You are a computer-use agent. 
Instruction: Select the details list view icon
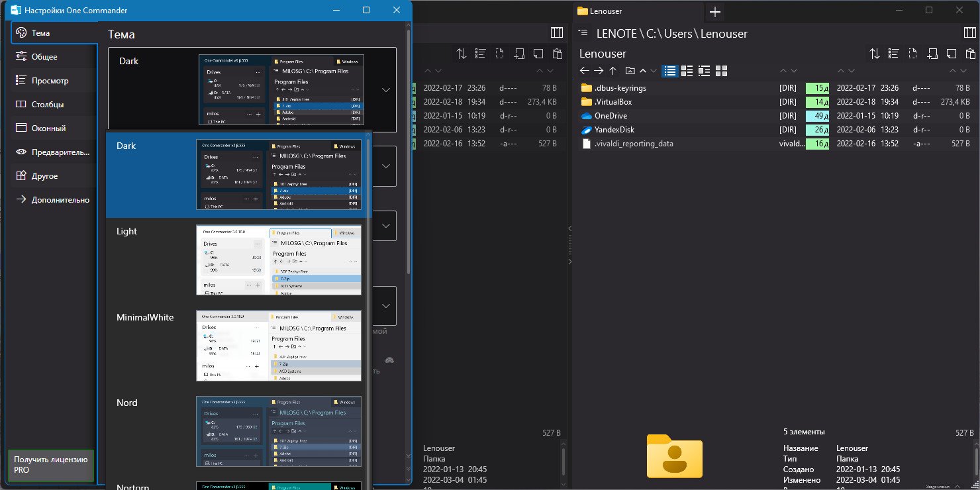[670, 70]
